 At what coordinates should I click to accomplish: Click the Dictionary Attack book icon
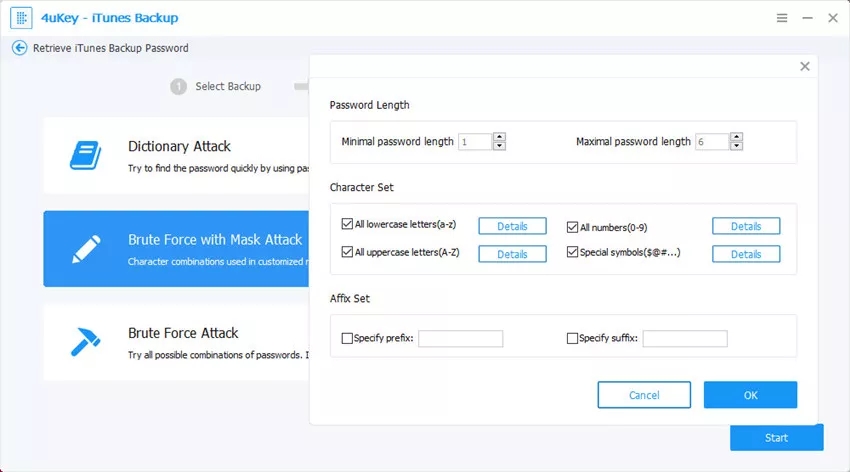[82, 154]
